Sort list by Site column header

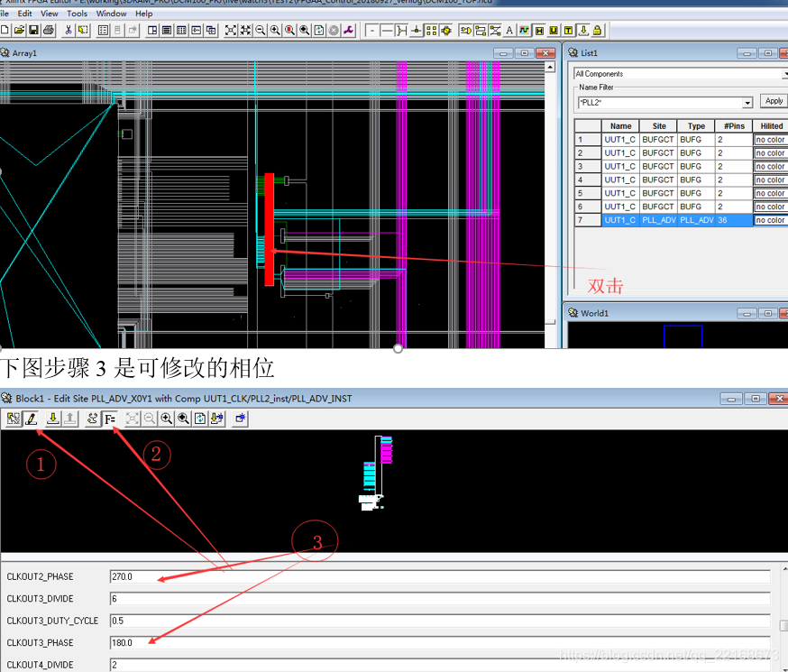[659, 126]
